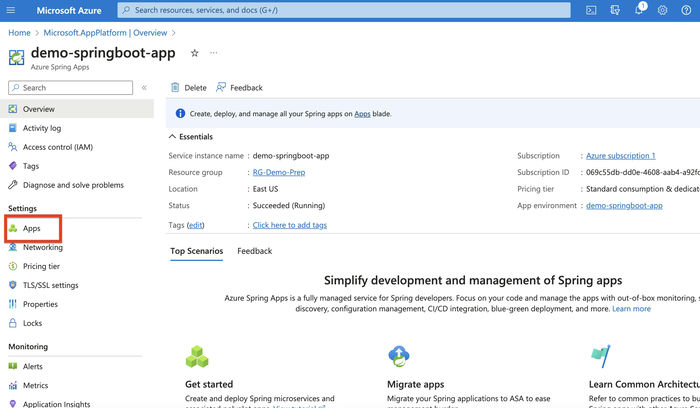Click the purple Tags icon
This screenshot has height=408, width=700.
(x=13, y=166)
